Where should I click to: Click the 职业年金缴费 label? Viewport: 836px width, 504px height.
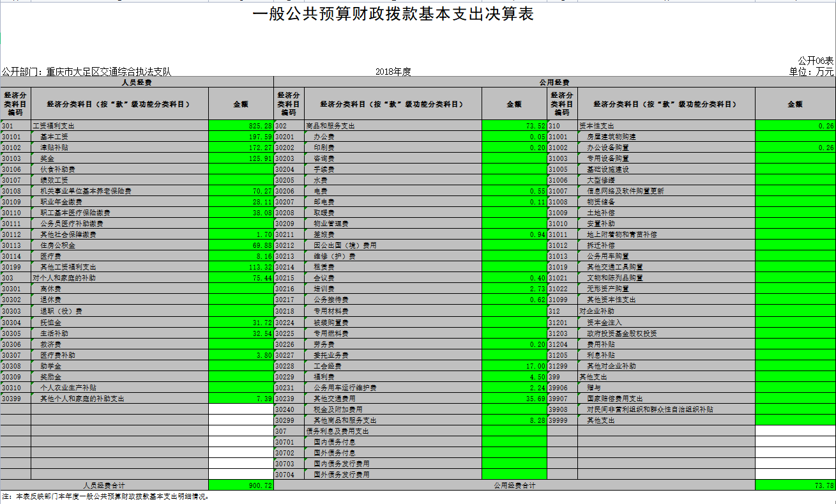(x=119, y=202)
